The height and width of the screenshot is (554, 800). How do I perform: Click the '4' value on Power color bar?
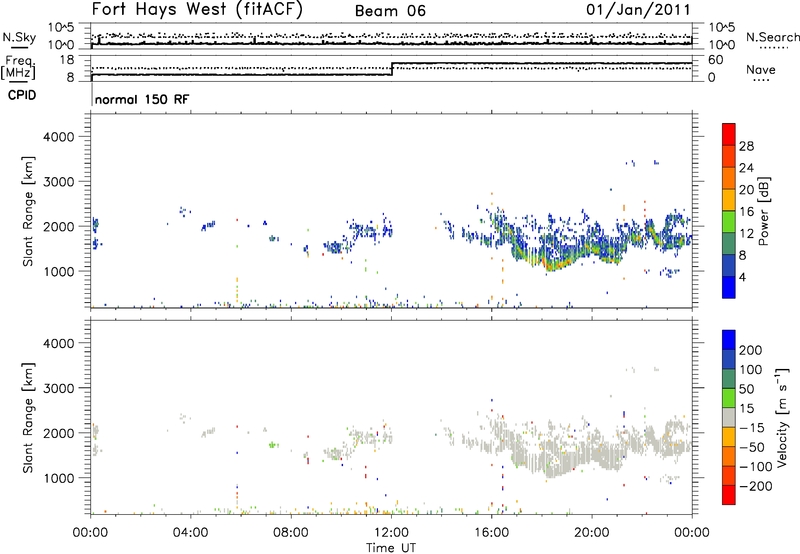742,277
